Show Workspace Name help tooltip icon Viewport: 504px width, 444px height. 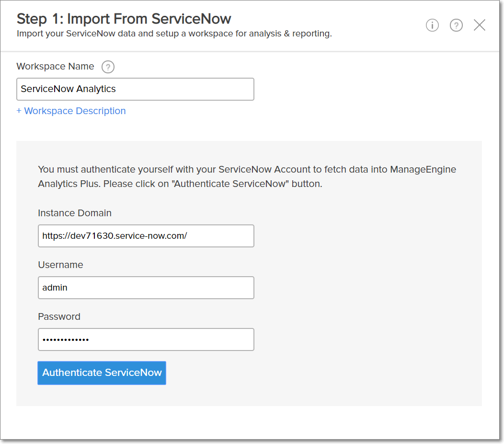click(108, 67)
